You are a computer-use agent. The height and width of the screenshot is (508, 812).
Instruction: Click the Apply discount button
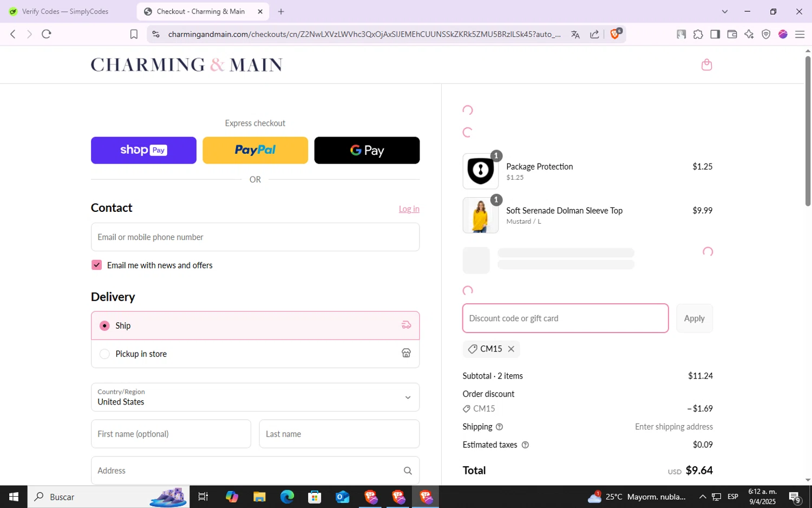tap(694, 318)
